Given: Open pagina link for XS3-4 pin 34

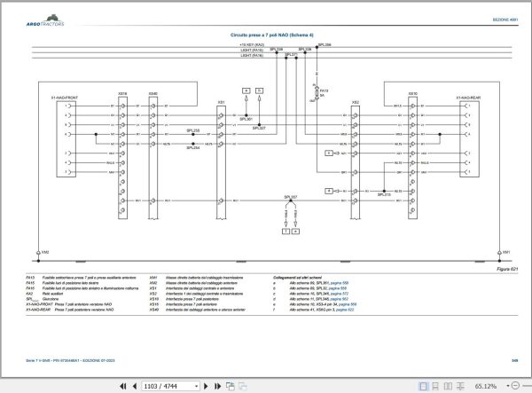Looking at the screenshot, I should (x=348, y=304).
